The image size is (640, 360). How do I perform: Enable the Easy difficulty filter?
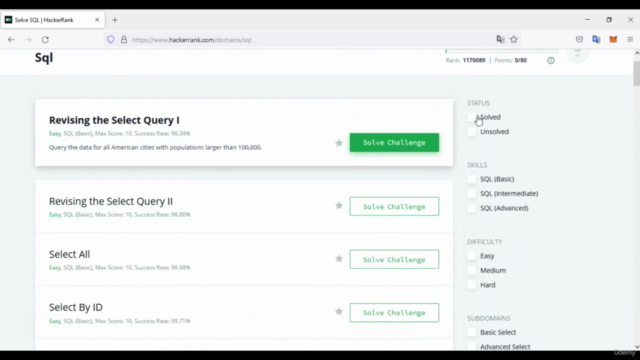click(471, 256)
